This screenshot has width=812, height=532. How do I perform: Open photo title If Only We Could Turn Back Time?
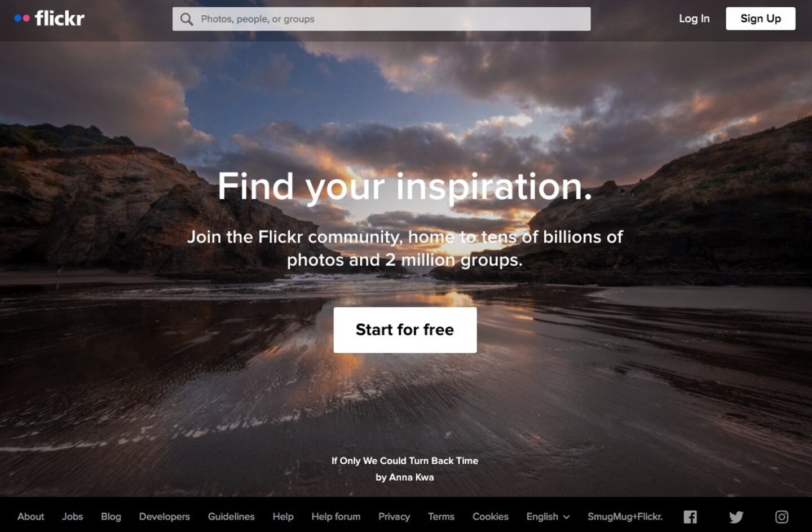(x=405, y=461)
